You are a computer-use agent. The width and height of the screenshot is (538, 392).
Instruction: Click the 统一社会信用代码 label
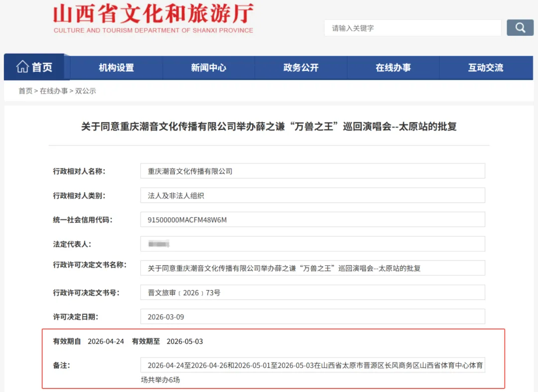coord(82,220)
